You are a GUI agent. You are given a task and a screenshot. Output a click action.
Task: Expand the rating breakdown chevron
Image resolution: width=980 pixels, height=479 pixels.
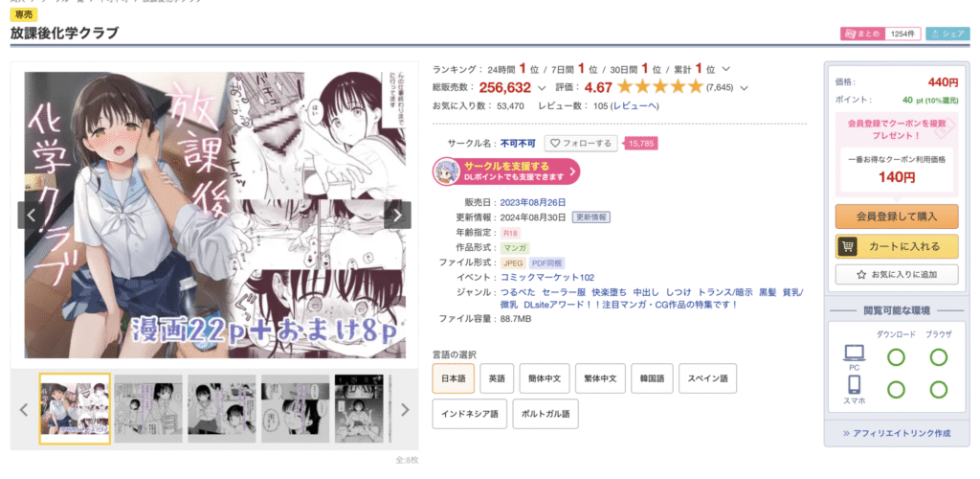744,87
